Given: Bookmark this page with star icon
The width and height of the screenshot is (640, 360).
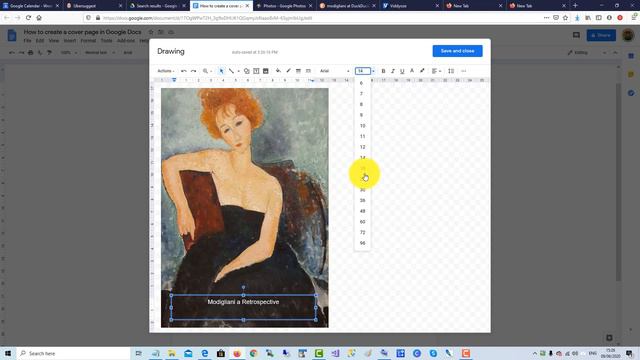Looking at the screenshot, I should (x=565, y=18).
